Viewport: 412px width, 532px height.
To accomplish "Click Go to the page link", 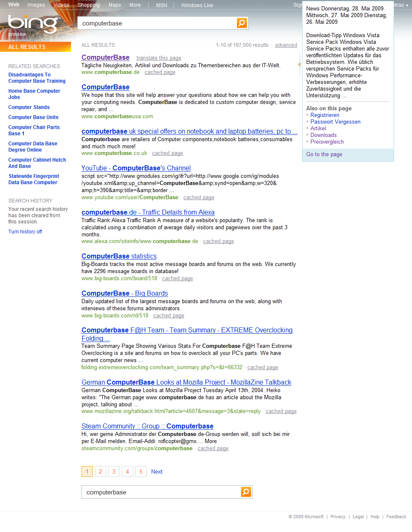I will pos(324,155).
